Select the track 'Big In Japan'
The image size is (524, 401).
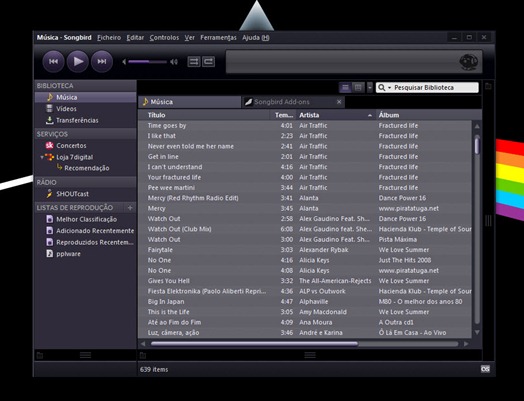(305, 302)
